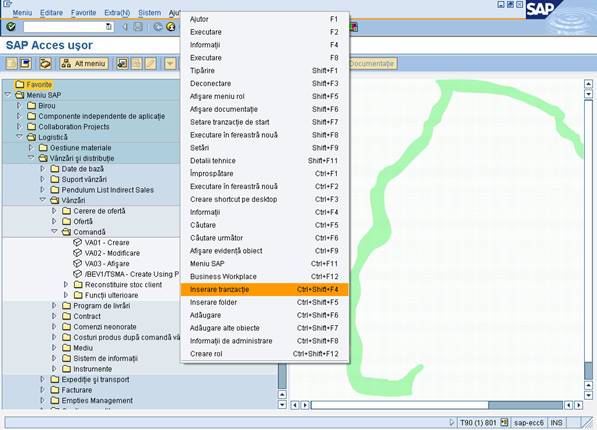Click the INS indicator in the status bar
Image resolution: width=597 pixels, height=430 pixels.
[x=556, y=422]
